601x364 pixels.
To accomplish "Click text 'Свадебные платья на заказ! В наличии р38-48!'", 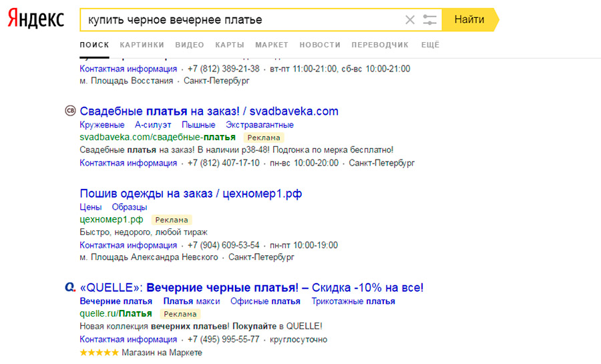I will click(x=175, y=150).
